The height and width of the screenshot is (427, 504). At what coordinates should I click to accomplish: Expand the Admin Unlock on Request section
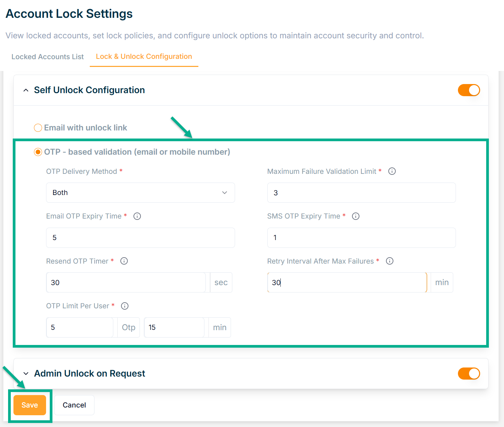click(26, 374)
